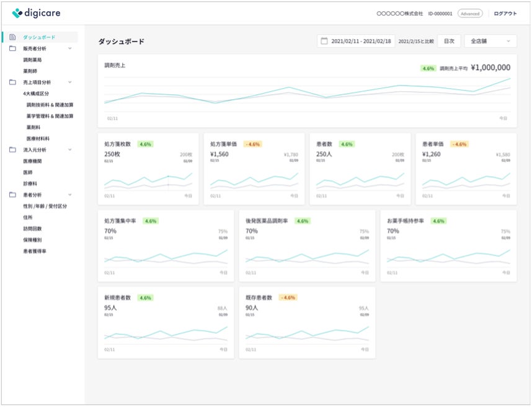Viewport: 532px width, 407px height.
Task: Click the 日次 button
Action: pyautogui.click(x=448, y=41)
